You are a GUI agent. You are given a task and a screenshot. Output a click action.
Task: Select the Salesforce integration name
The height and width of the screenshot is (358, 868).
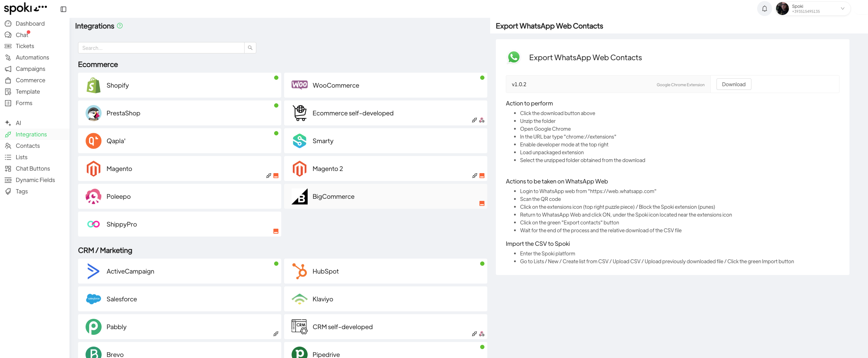click(x=122, y=299)
